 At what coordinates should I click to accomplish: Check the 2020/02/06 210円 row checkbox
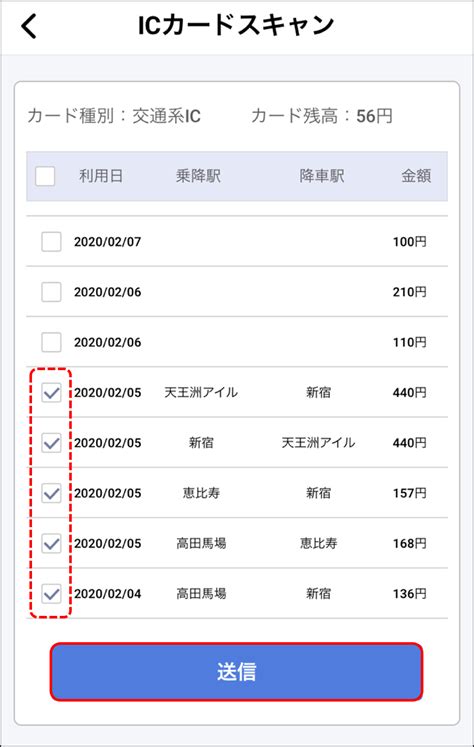51,292
